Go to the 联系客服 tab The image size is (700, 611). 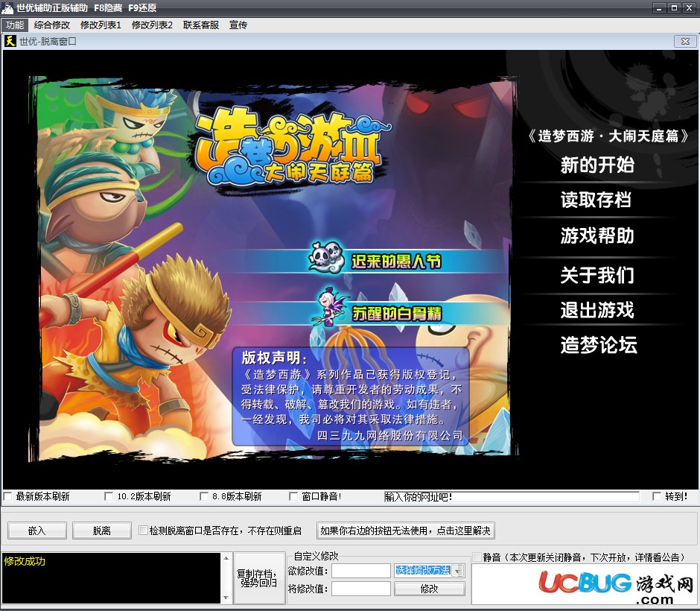coord(201,25)
